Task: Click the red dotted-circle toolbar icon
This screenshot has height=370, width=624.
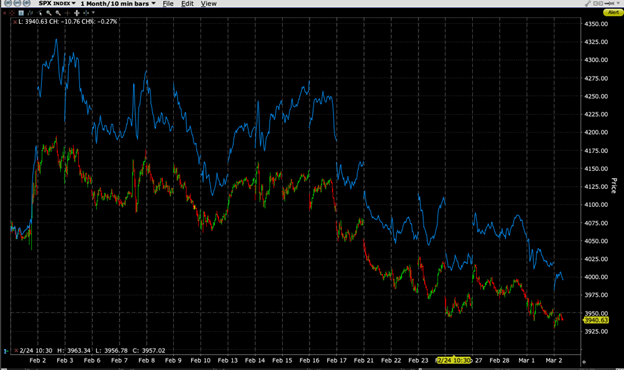Action: 12,13
